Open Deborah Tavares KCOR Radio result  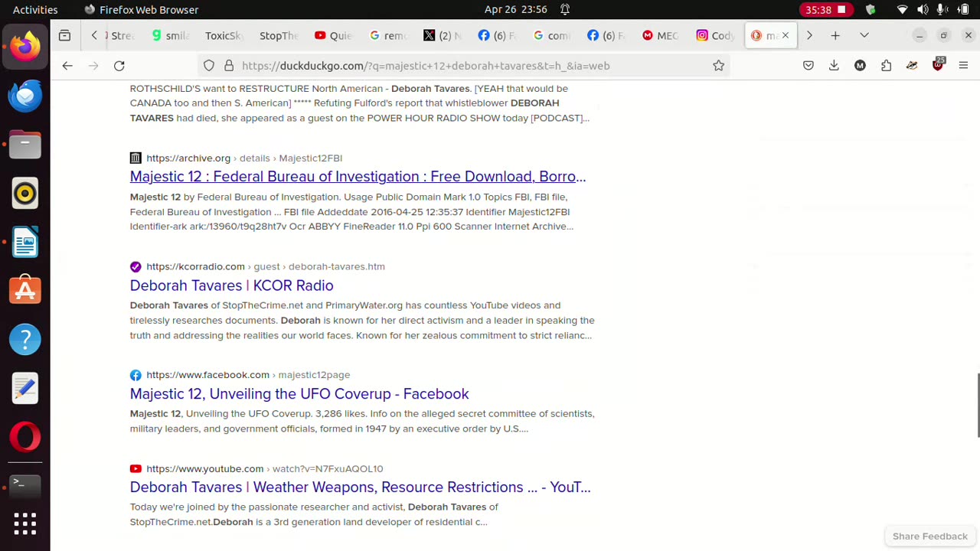[x=231, y=285]
